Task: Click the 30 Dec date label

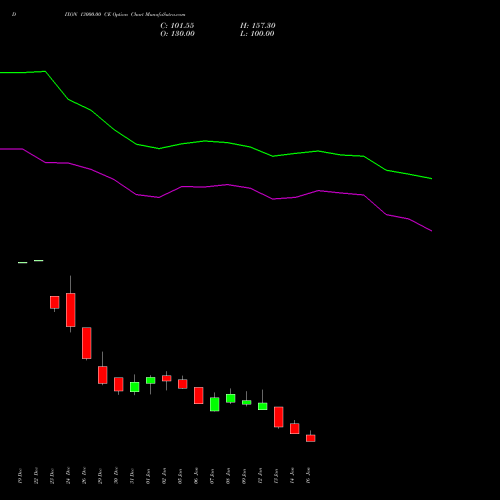Action: (116, 476)
